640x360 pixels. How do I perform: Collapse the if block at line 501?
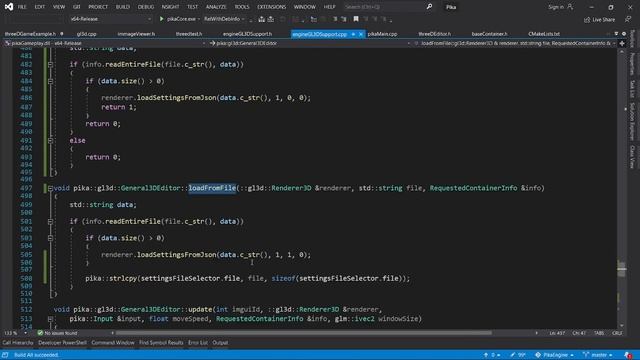pos(50,222)
